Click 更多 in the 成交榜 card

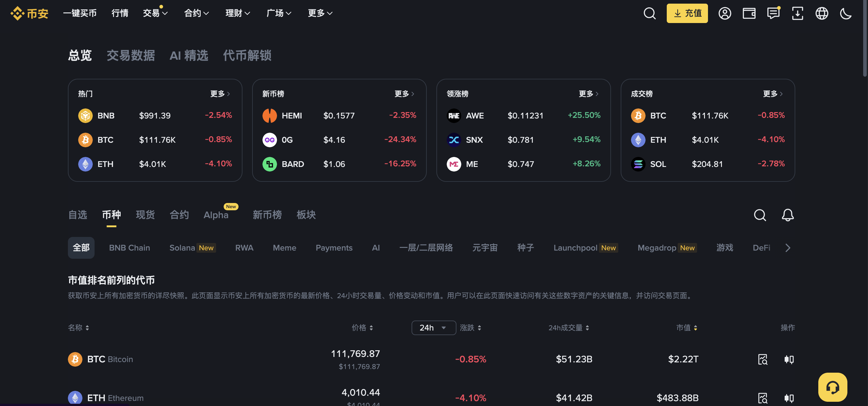(773, 94)
